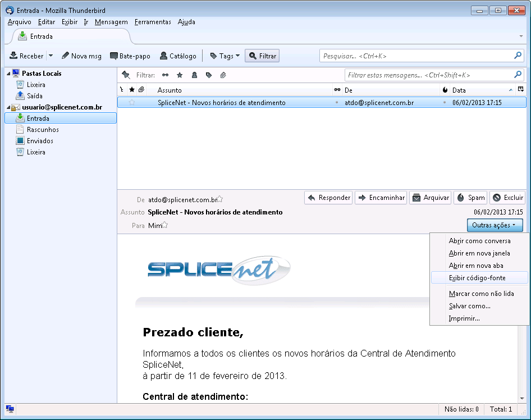The width and height of the screenshot is (531, 420).
Task: Sort by Data column header
Action: [482, 90]
